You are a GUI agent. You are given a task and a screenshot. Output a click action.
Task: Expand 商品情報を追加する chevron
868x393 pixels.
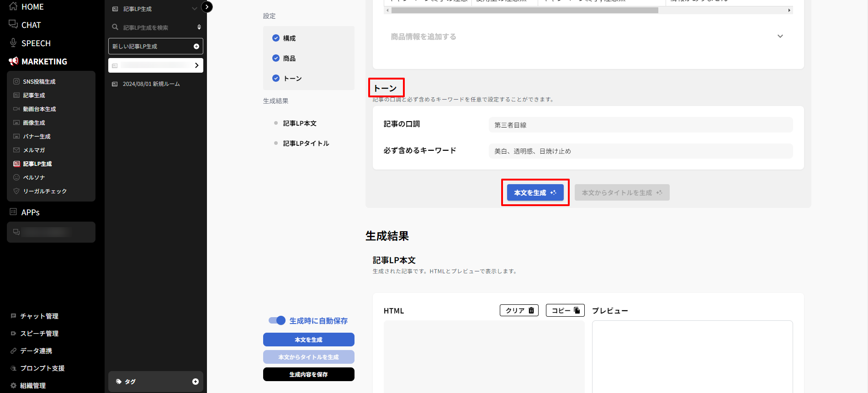tap(780, 37)
